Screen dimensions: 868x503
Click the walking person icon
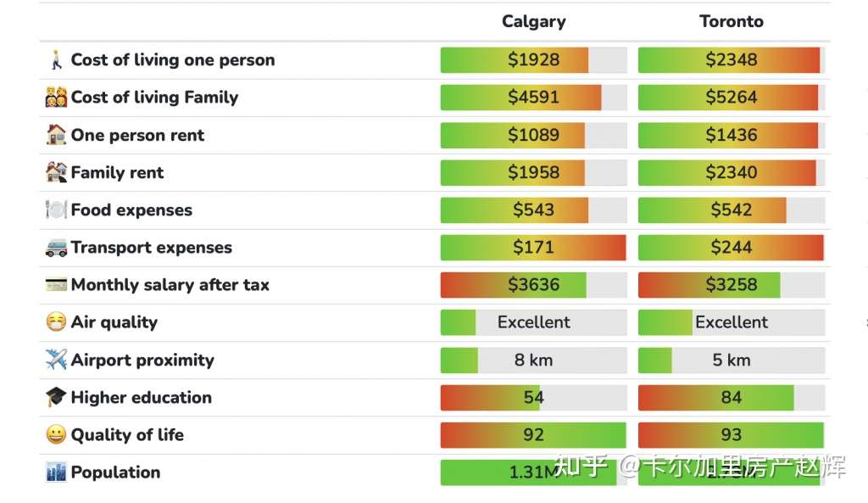pyautogui.click(x=56, y=60)
